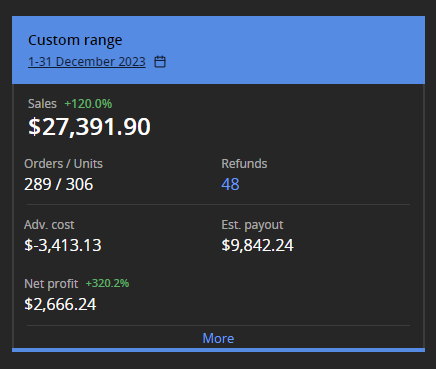Click the Orders / Units label
The image size is (436, 369).
63,164
